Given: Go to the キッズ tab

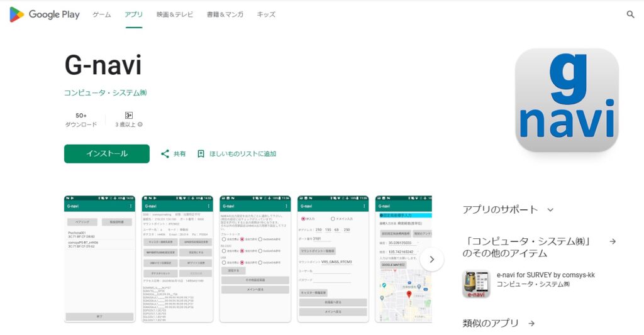Looking at the screenshot, I should tap(266, 14).
